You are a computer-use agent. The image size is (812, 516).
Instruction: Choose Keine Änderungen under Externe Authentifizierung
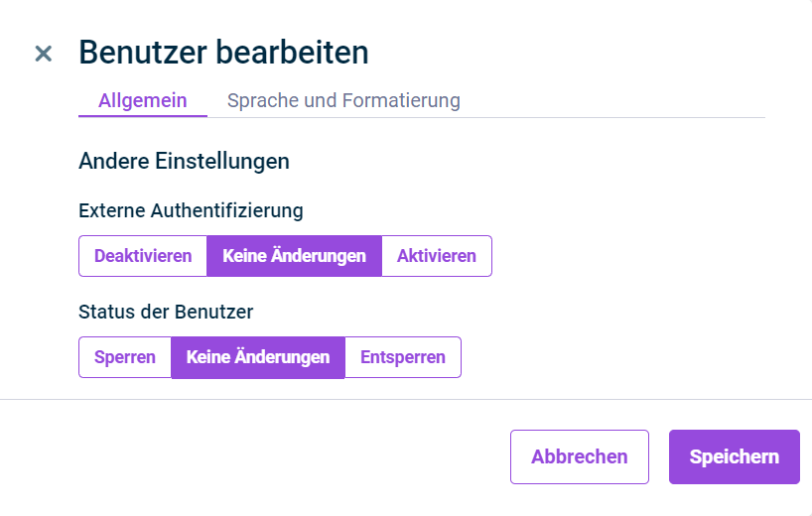294,256
